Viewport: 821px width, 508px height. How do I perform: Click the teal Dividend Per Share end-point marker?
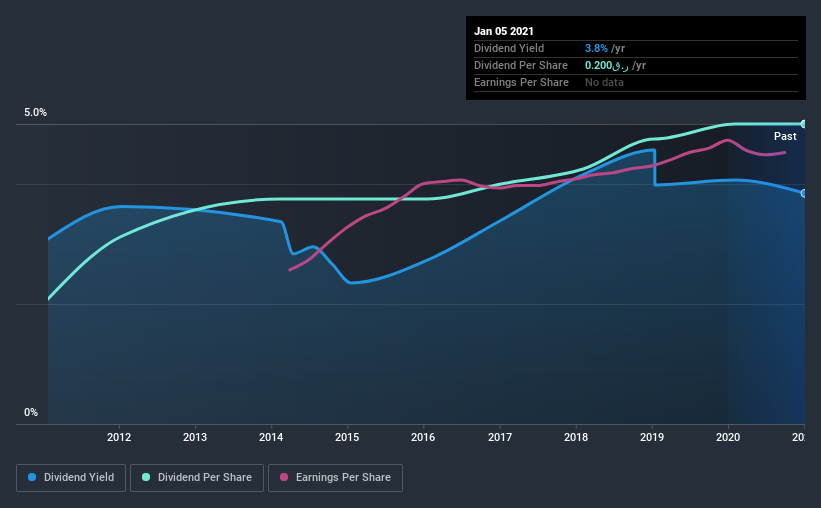pos(803,124)
